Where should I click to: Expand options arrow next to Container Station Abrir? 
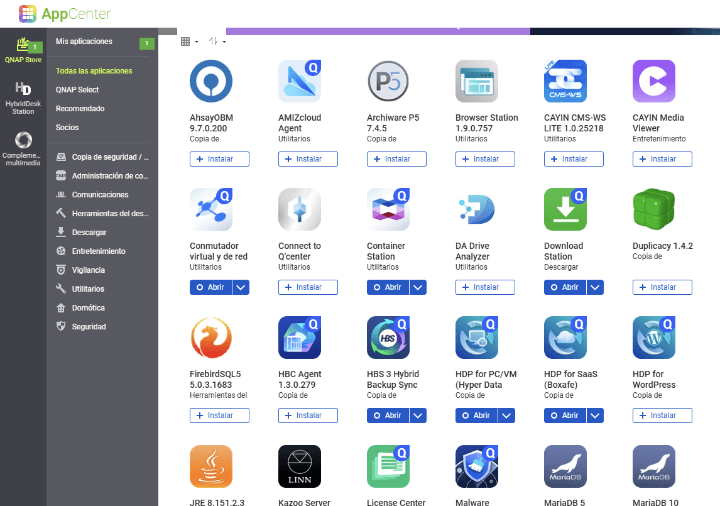[x=418, y=287]
